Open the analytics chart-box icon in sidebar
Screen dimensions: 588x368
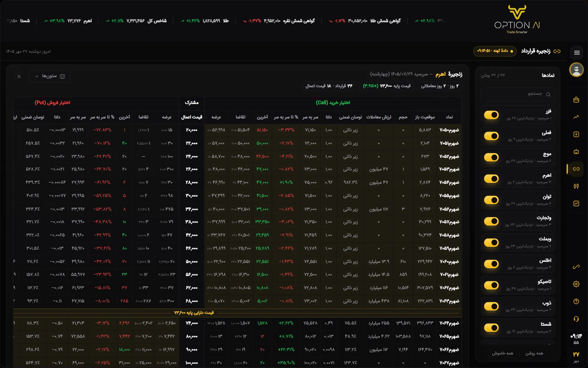[576, 203]
